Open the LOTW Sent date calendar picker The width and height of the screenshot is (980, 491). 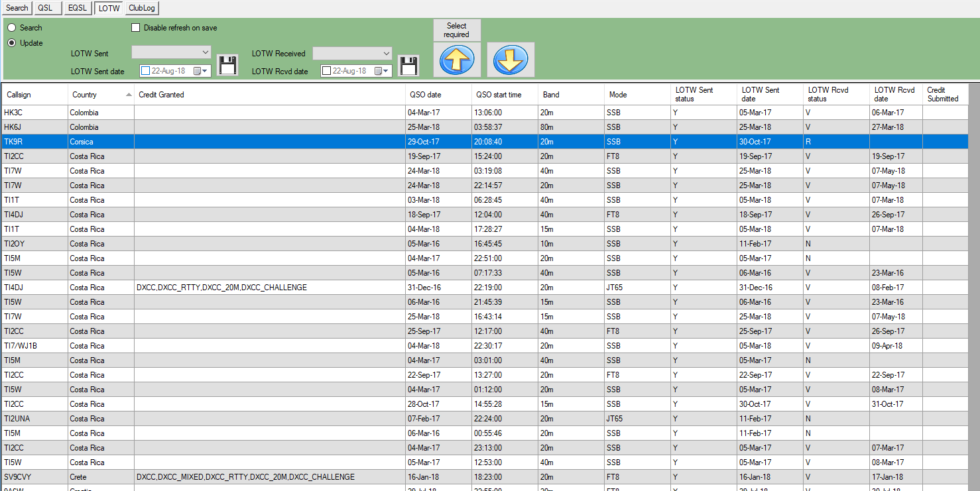pos(197,71)
